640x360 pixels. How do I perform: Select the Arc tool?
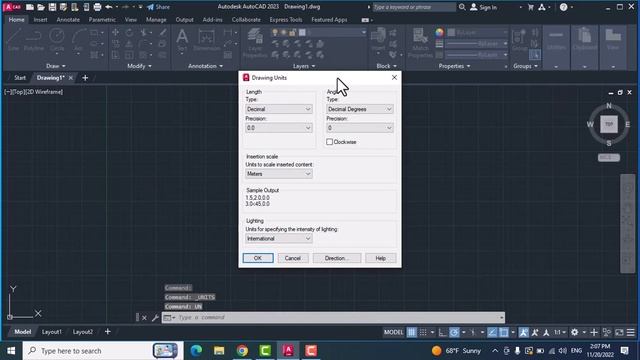[x=78, y=40]
